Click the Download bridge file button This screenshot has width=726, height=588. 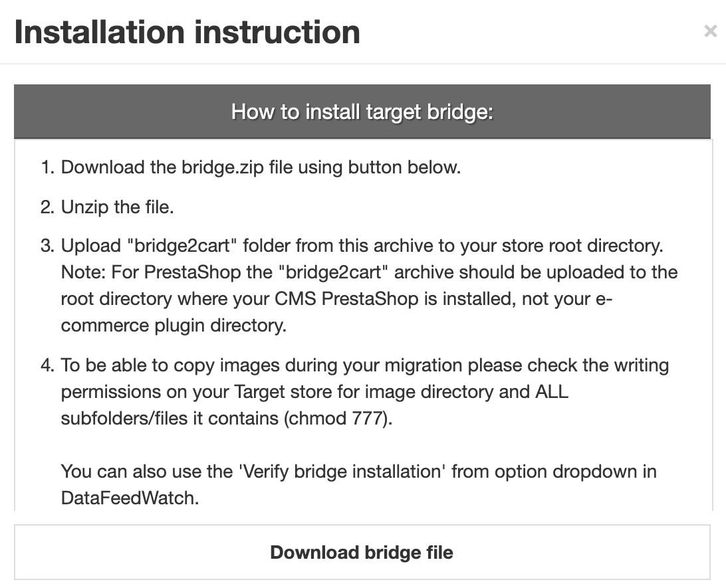pyautogui.click(x=362, y=552)
